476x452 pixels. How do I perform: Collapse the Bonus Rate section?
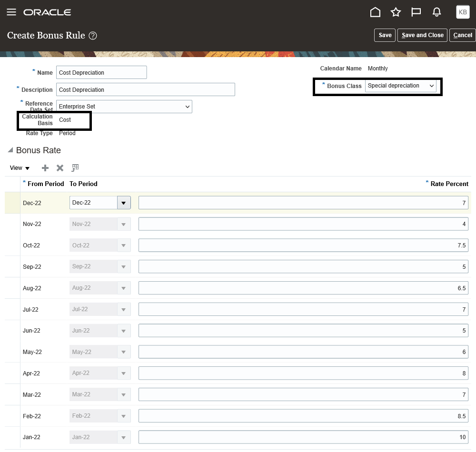[x=10, y=150]
